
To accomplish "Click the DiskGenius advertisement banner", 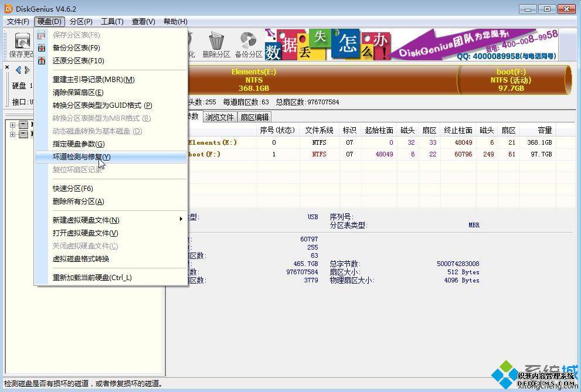I will (x=412, y=45).
